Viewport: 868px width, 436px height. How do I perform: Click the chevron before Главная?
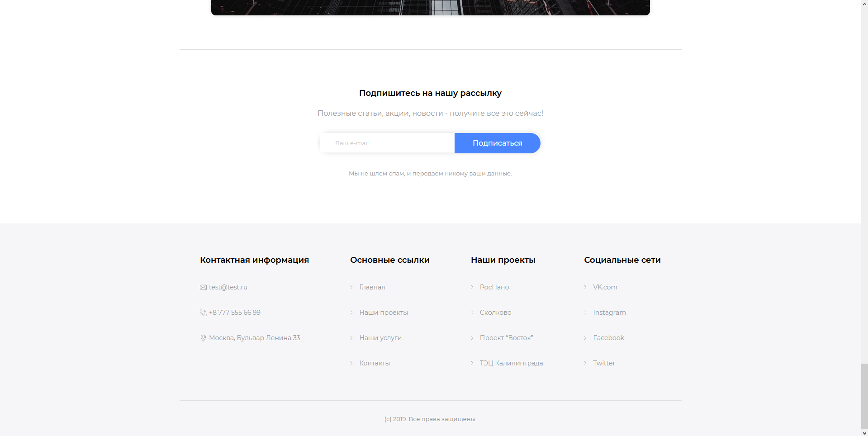(x=351, y=287)
